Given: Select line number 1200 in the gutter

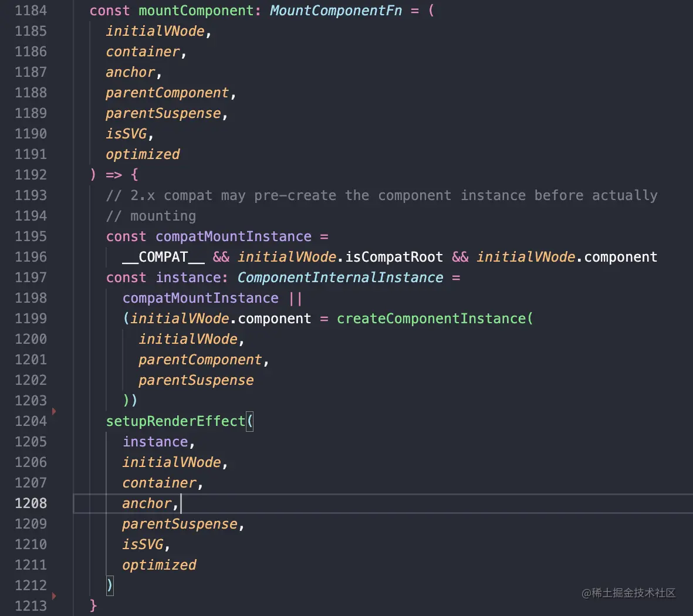Looking at the screenshot, I should [x=31, y=339].
